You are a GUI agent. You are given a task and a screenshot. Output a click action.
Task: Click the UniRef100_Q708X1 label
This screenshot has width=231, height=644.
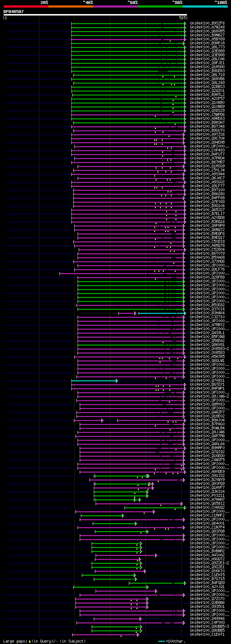click(207, 381)
